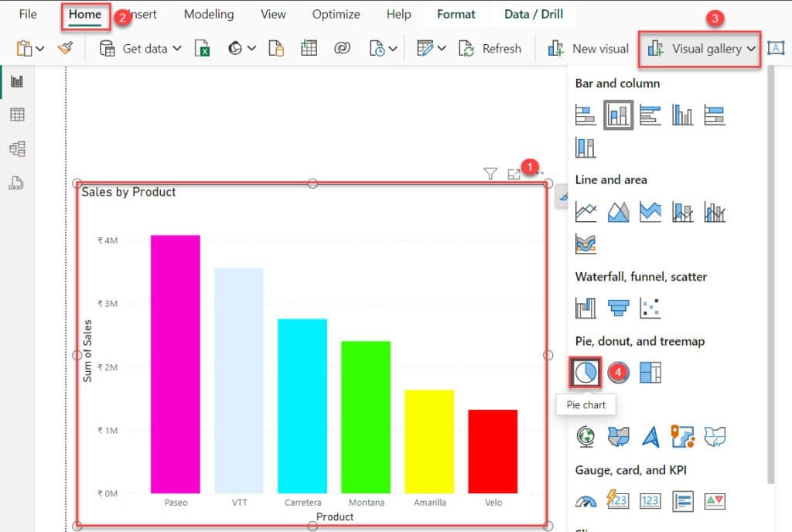Viewport: 792px width, 532px height.
Task: Select the magenta Paseo bar
Action: tap(176, 364)
